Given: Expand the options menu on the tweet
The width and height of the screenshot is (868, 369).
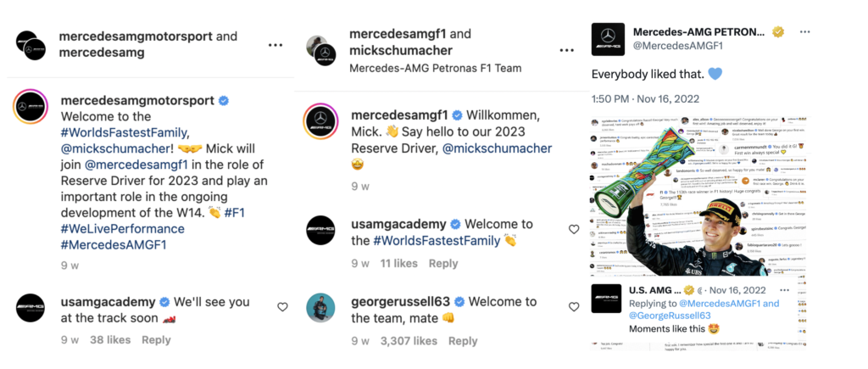Looking at the screenshot, I should [x=803, y=31].
